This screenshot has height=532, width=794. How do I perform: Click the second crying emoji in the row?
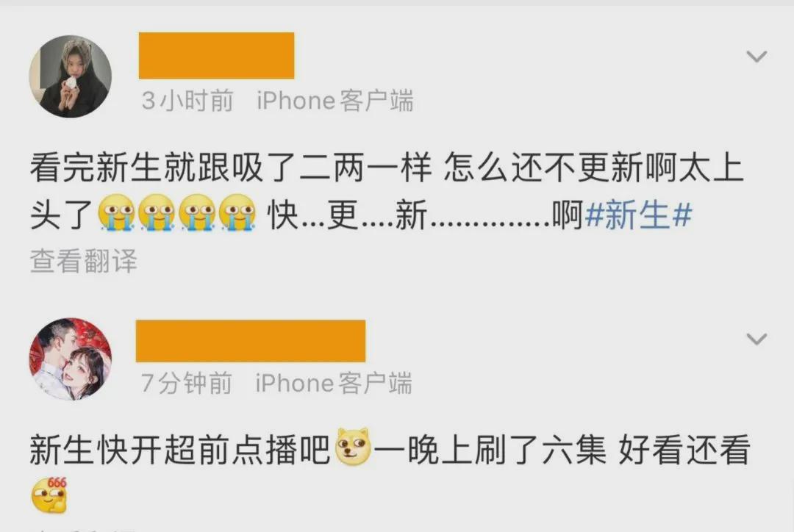[x=157, y=212]
